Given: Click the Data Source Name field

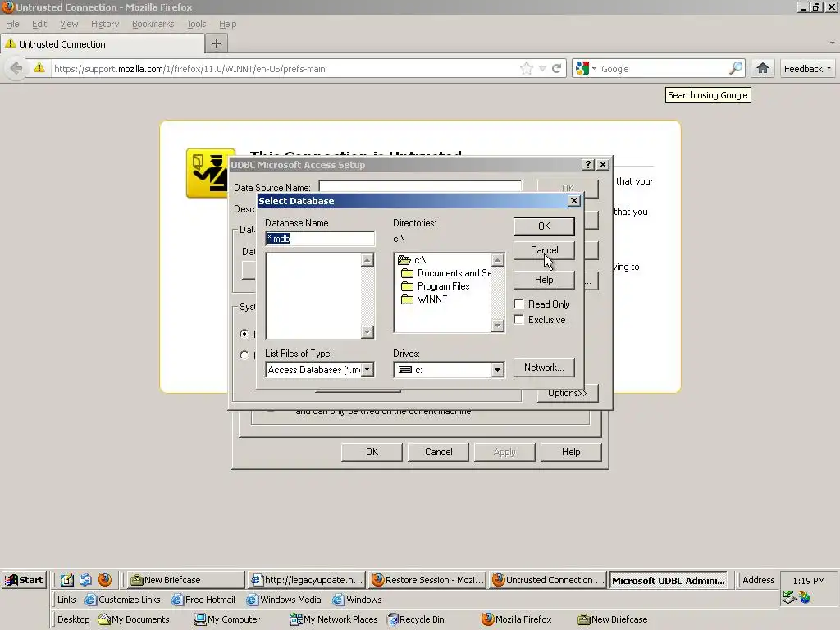Looking at the screenshot, I should pos(420,186).
